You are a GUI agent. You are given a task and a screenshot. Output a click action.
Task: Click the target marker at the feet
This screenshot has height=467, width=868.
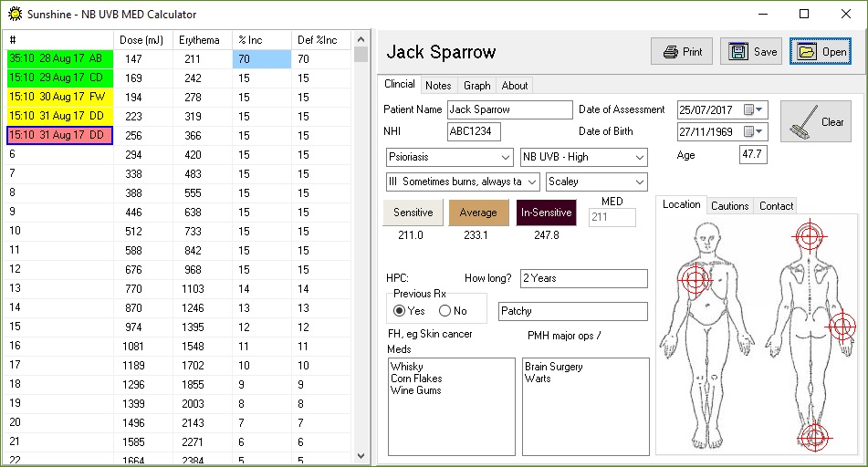pyautogui.click(x=813, y=438)
